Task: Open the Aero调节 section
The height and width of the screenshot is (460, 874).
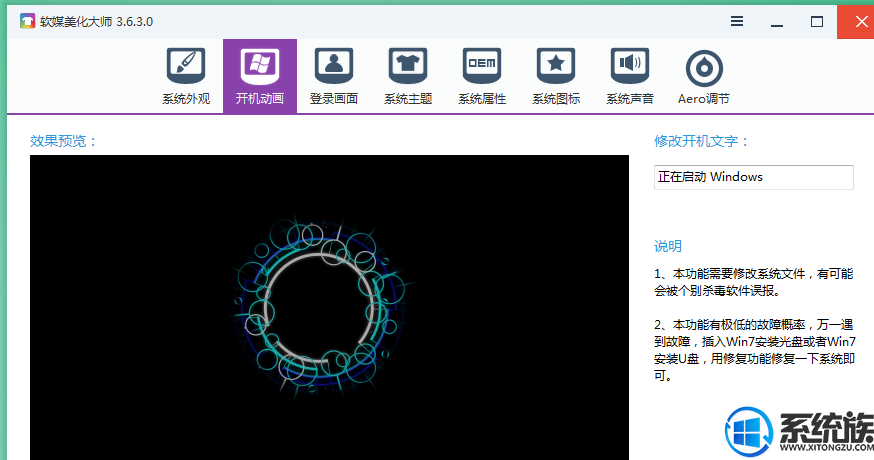Action: point(704,76)
